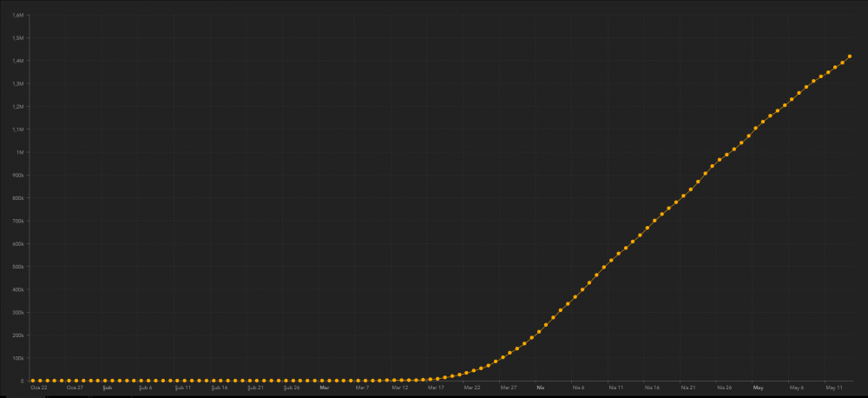The height and width of the screenshot is (398, 868).
Task: Click the '700k' y-axis label
Action: [18, 221]
